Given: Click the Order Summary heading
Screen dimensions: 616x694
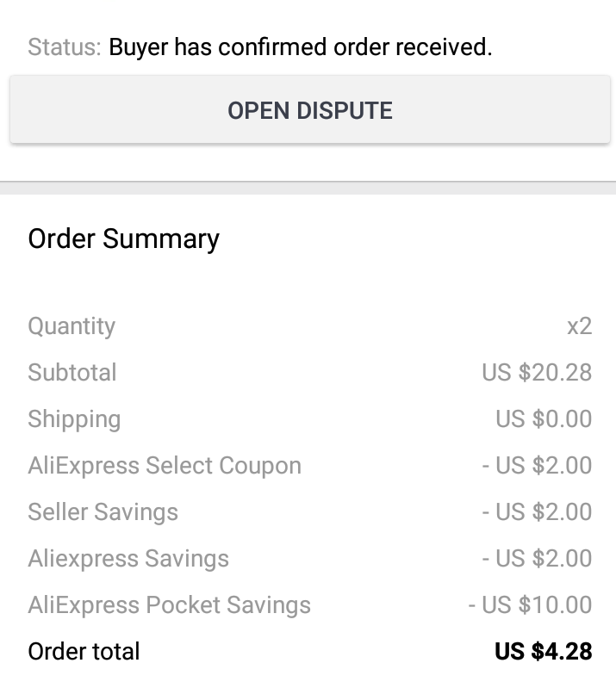Looking at the screenshot, I should pos(123,239).
